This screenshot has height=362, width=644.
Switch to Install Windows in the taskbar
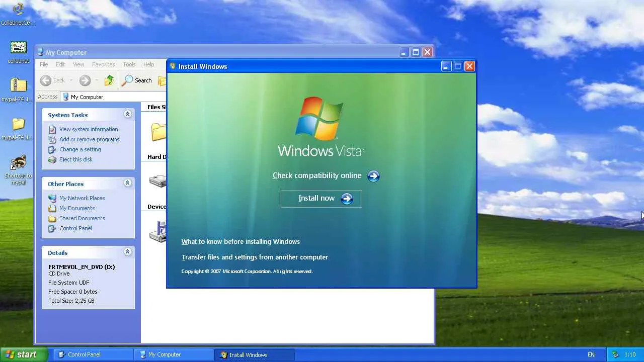tap(254, 354)
